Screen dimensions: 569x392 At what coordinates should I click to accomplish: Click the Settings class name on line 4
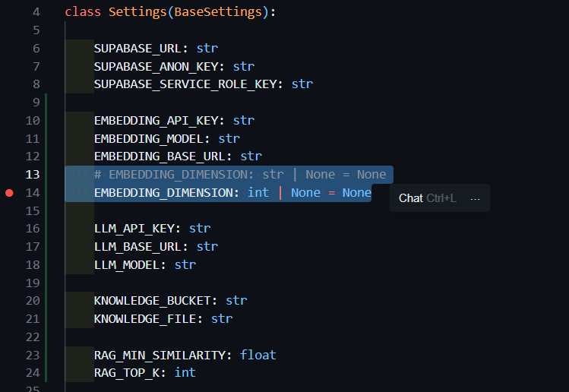(x=138, y=12)
